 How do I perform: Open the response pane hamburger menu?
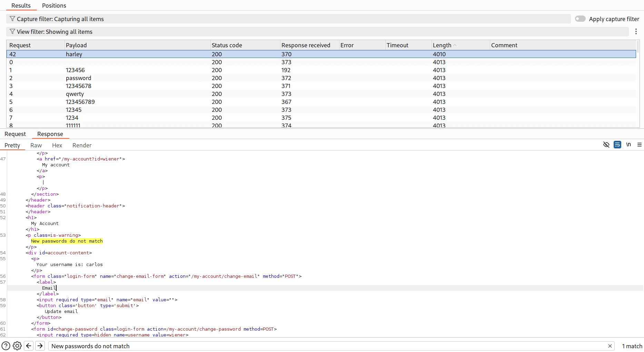point(640,145)
